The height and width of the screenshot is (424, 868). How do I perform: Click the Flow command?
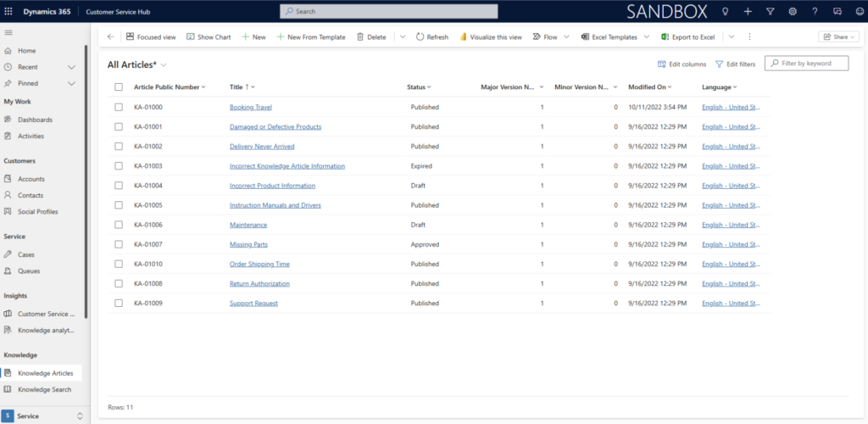[545, 37]
